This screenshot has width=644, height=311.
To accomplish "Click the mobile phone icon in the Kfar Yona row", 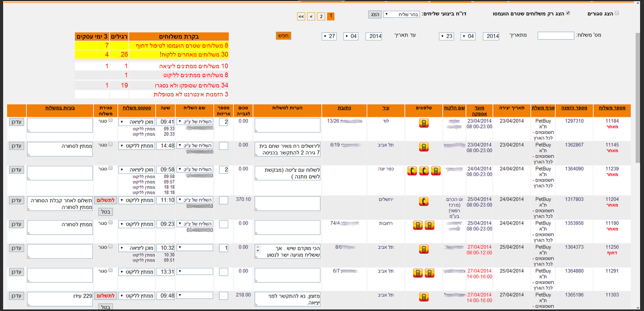I will click(x=435, y=171).
